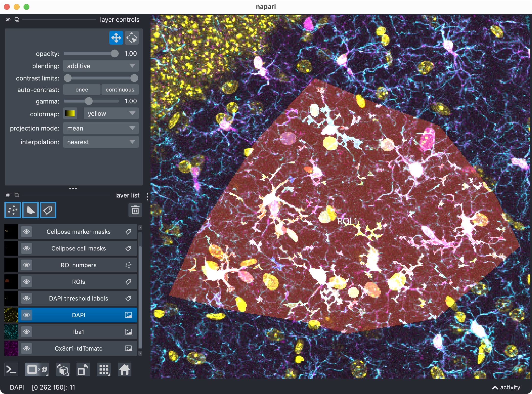The height and width of the screenshot is (394, 532).
Task: Click labels type icon on Cellpose cell masks
Action: tap(128, 248)
